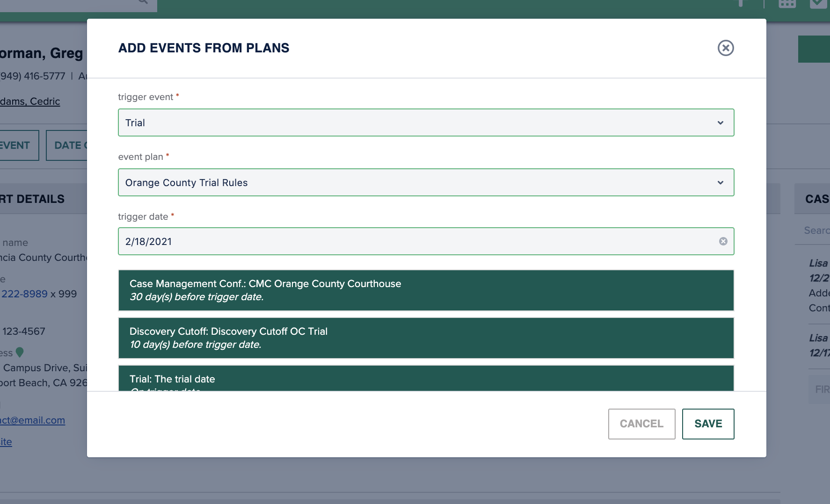Click the plus icon in the top bar
Viewport: 830px width, 504px height.
pyautogui.click(x=741, y=3)
